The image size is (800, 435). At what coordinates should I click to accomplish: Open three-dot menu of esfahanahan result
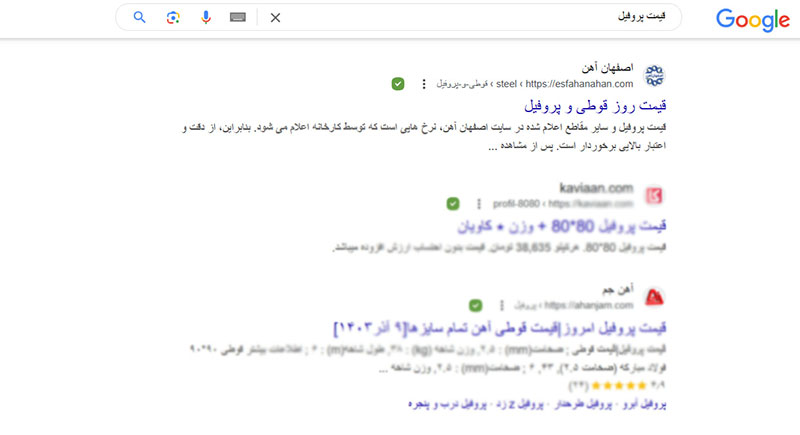pos(423,84)
